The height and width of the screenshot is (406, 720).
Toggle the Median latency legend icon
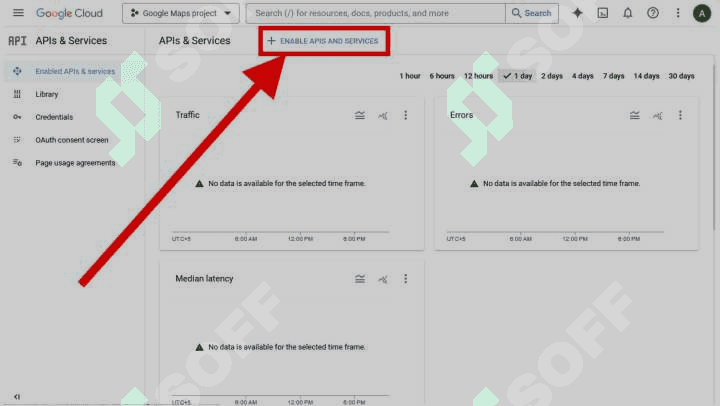[x=360, y=279]
